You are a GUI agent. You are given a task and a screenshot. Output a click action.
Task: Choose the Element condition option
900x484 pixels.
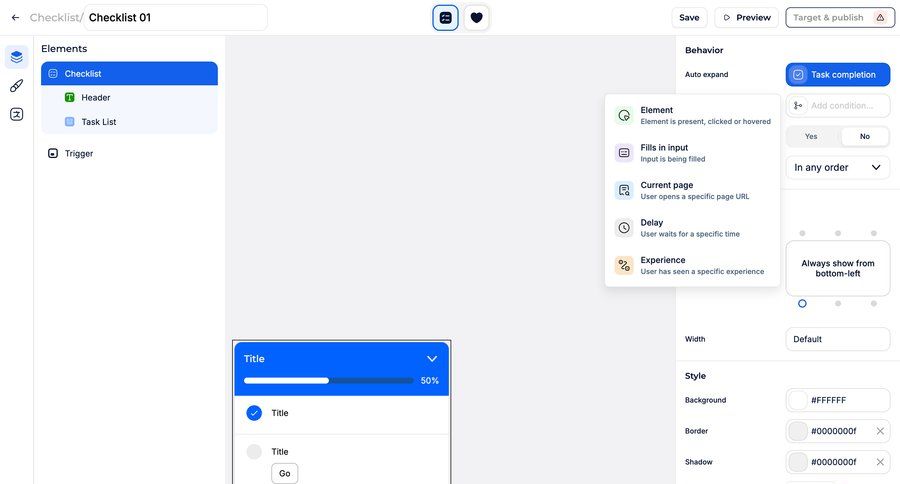click(x=692, y=115)
